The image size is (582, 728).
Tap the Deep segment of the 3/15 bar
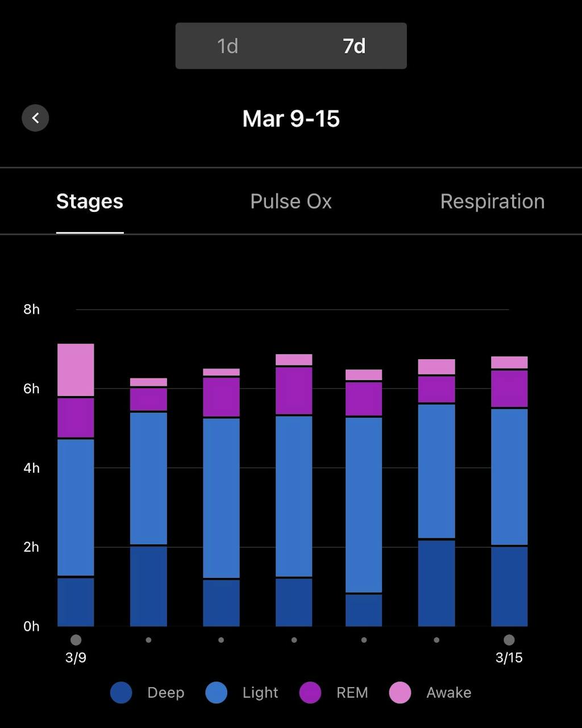(509, 586)
